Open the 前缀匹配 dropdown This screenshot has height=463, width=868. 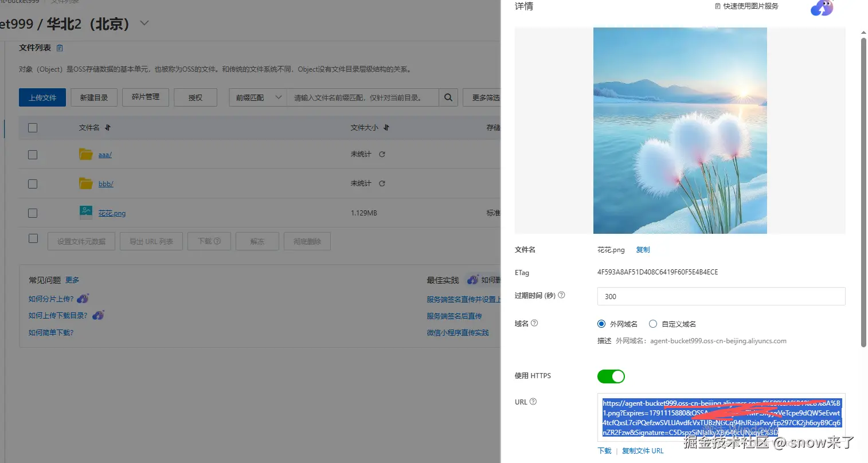pyautogui.click(x=257, y=97)
